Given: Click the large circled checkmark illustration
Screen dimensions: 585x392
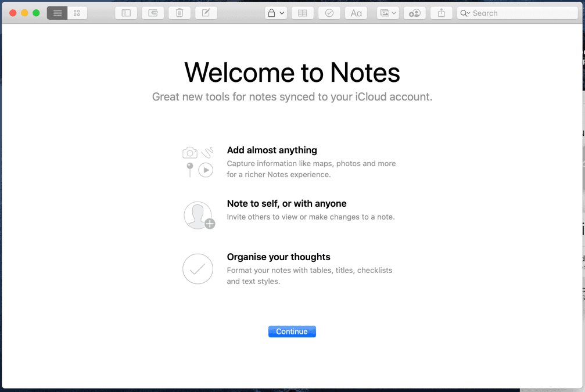Looking at the screenshot, I should pyautogui.click(x=198, y=269).
